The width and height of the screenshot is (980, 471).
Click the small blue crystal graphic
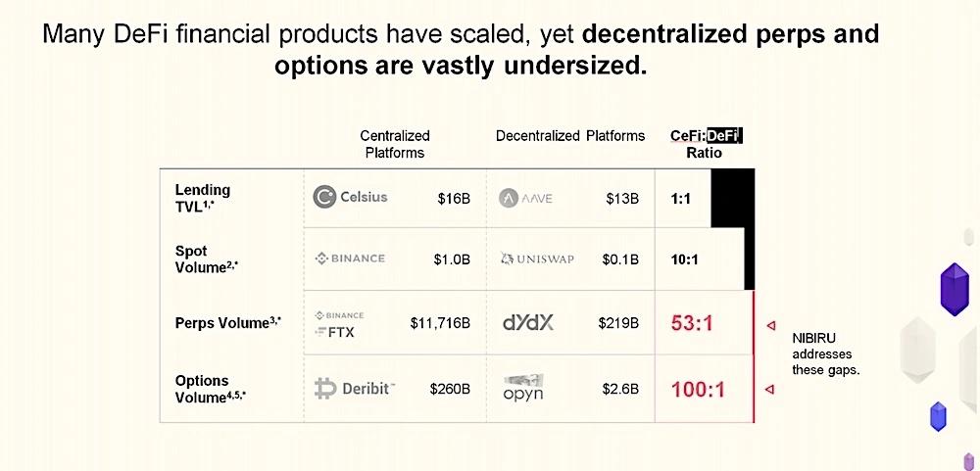tap(938, 417)
